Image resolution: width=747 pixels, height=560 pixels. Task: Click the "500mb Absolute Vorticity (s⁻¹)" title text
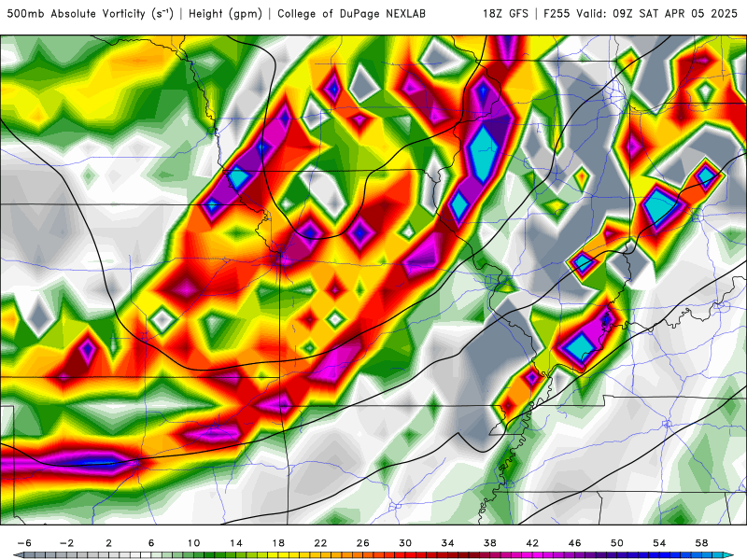pyautogui.click(x=90, y=13)
